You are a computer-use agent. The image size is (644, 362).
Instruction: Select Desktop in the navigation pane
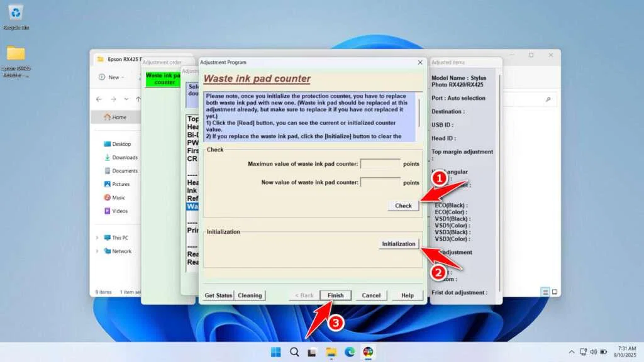[119, 143]
